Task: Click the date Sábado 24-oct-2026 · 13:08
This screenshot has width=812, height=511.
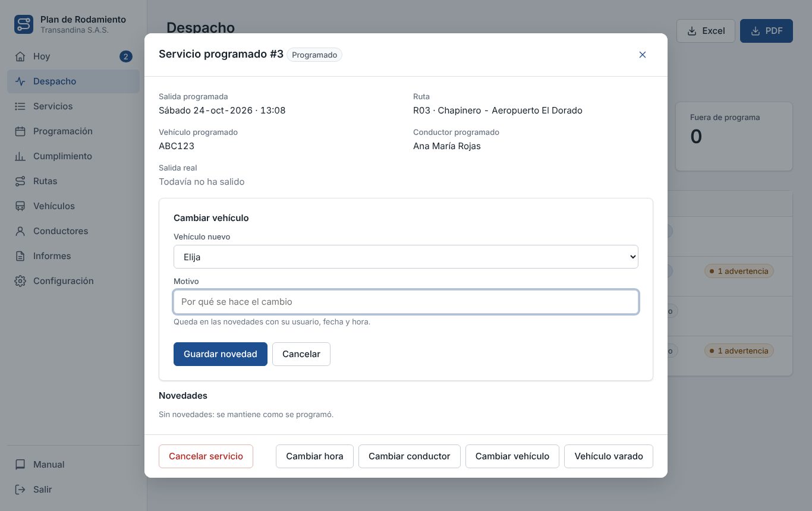Action: tap(222, 111)
